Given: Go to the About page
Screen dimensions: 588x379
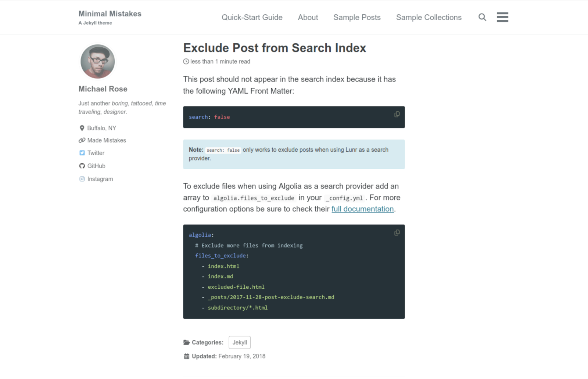Looking at the screenshot, I should coord(308,17).
